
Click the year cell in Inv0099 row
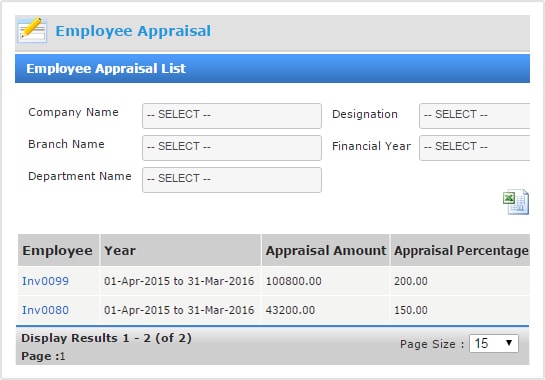click(x=180, y=281)
